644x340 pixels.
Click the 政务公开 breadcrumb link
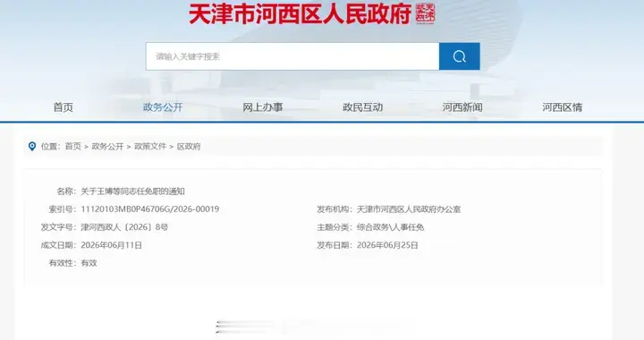click(x=107, y=146)
